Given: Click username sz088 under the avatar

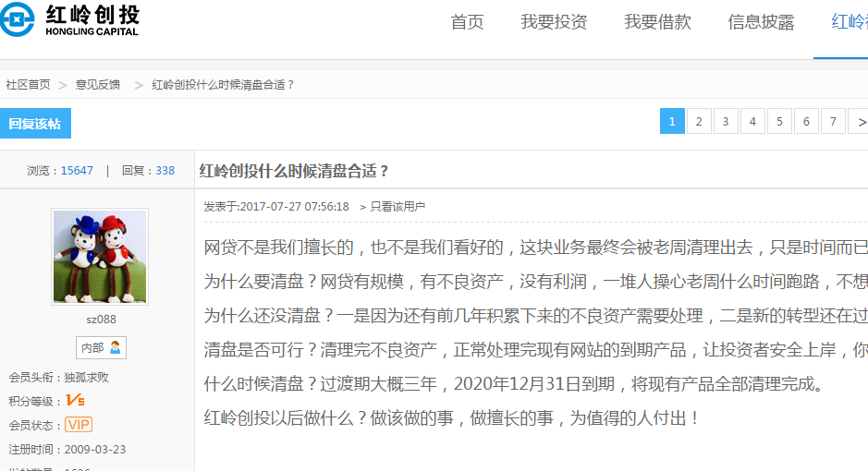Looking at the screenshot, I should click(x=101, y=320).
